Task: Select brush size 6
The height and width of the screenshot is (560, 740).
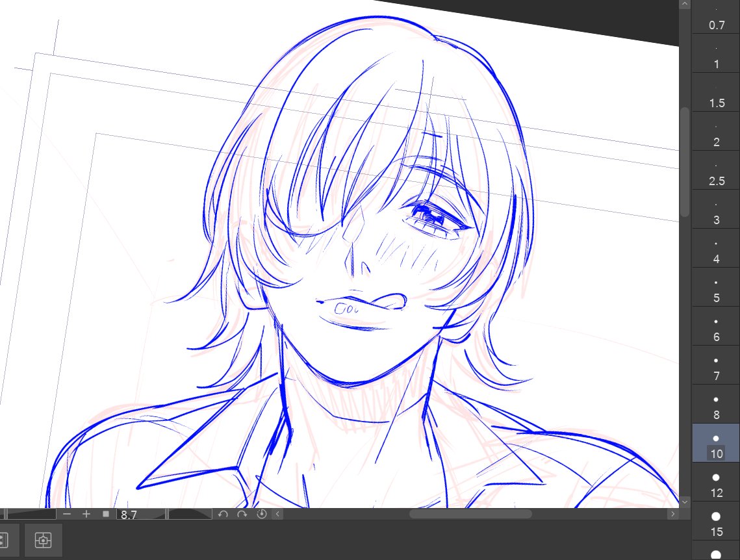Action: tap(716, 327)
